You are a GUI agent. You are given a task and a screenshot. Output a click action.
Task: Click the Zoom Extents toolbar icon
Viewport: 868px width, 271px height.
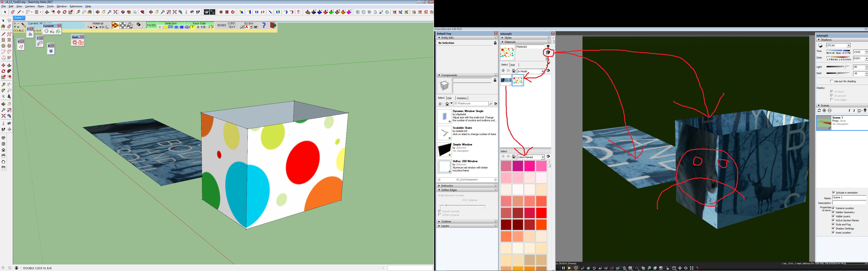(115, 12)
